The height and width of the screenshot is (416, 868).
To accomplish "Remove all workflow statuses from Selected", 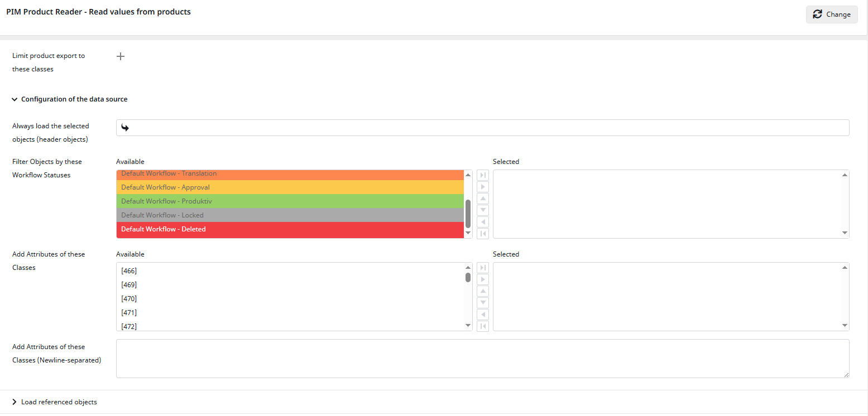I will (483, 234).
